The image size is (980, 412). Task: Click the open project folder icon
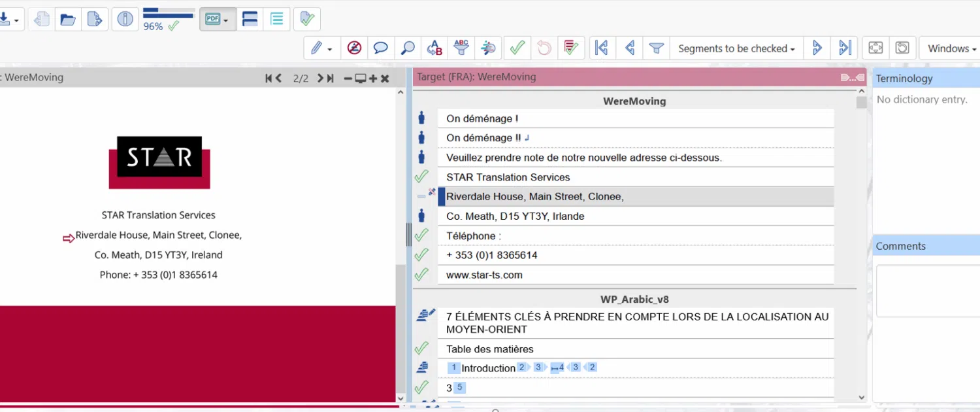68,19
